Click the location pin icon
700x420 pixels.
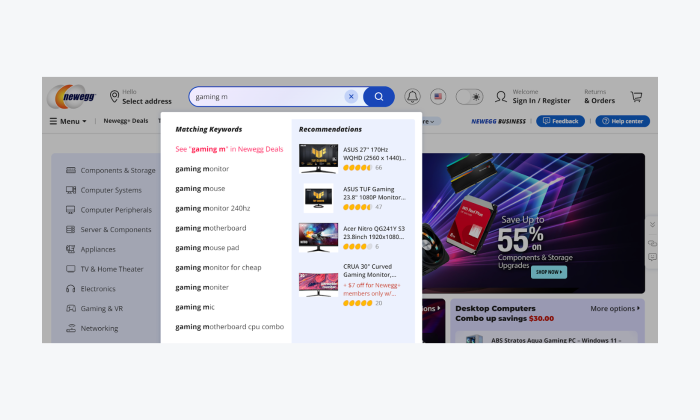pyautogui.click(x=114, y=96)
